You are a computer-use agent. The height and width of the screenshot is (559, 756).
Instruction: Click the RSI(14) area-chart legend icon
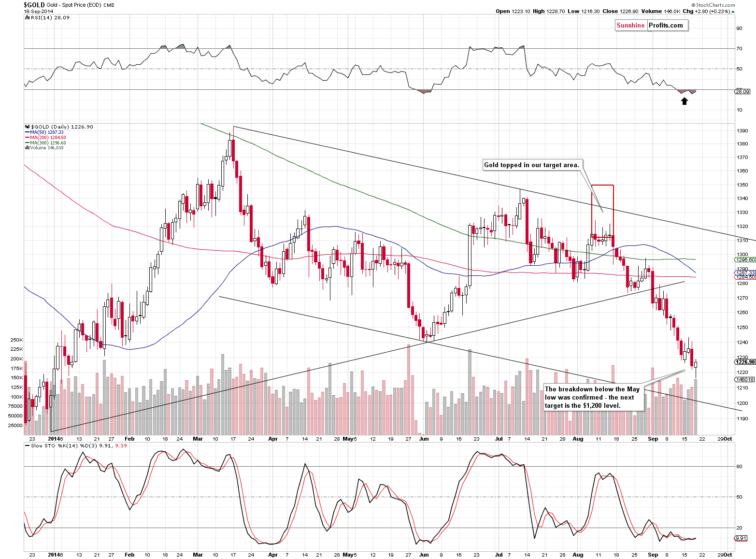click(x=27, y=17)
